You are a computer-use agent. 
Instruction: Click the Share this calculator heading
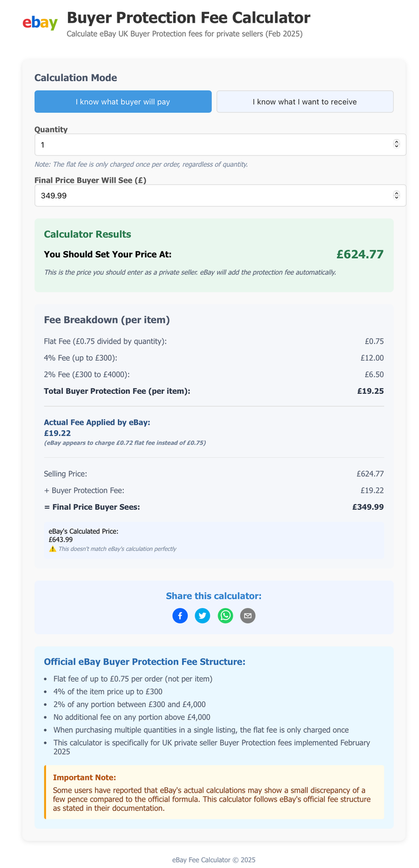(214, 596)
